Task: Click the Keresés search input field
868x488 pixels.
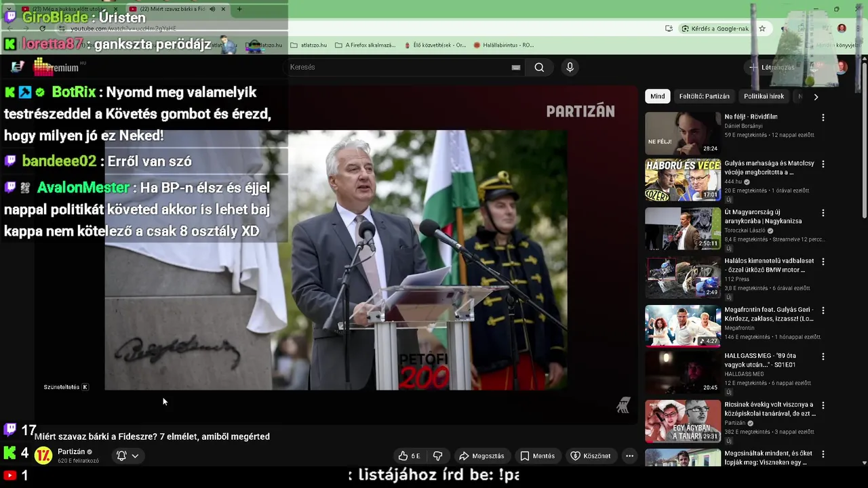Action: tap(399, 67)
